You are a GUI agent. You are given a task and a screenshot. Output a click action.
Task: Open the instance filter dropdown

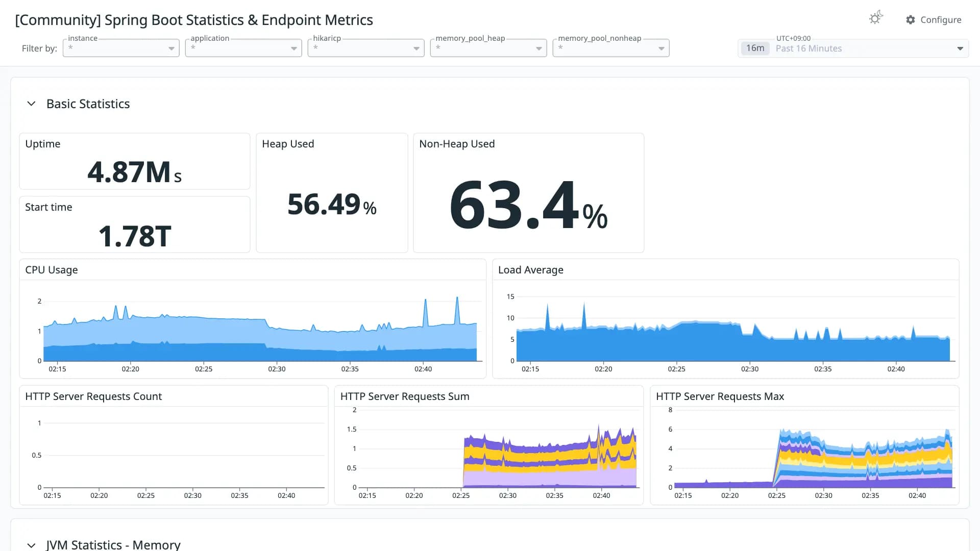(121, 48)
